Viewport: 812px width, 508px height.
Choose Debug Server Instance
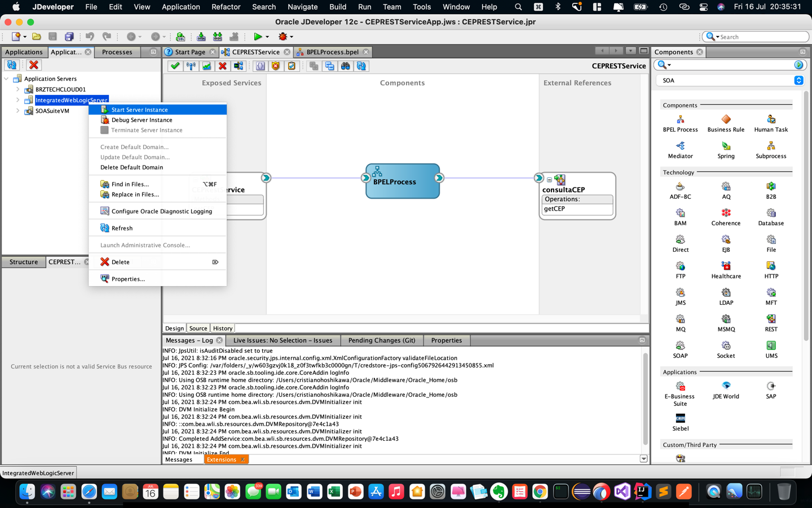[157, 120]
